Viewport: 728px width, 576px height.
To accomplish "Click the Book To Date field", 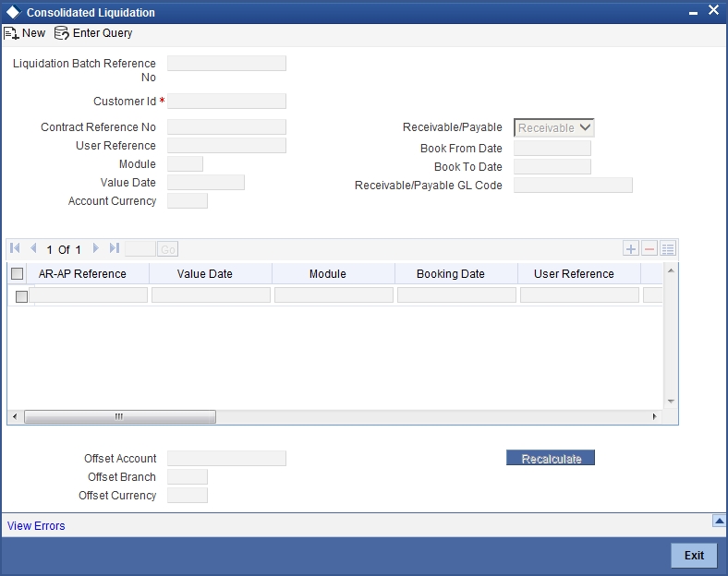I will (552, 167).
